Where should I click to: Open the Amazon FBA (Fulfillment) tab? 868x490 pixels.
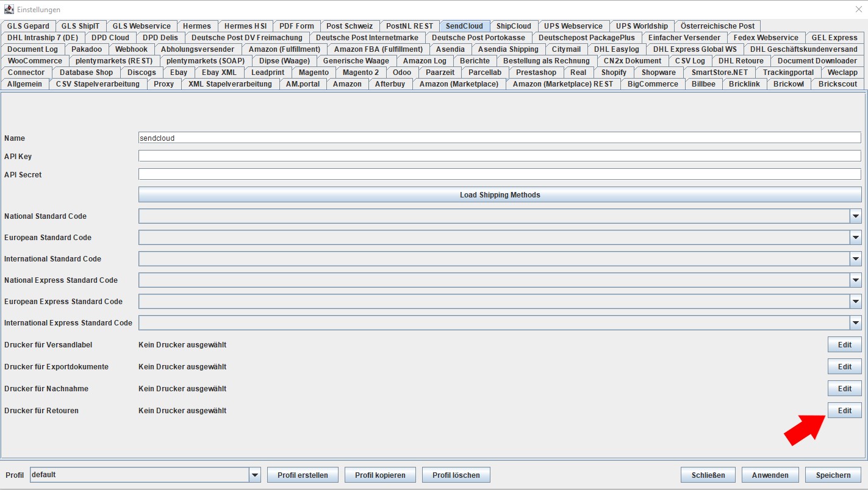[378, 49]
